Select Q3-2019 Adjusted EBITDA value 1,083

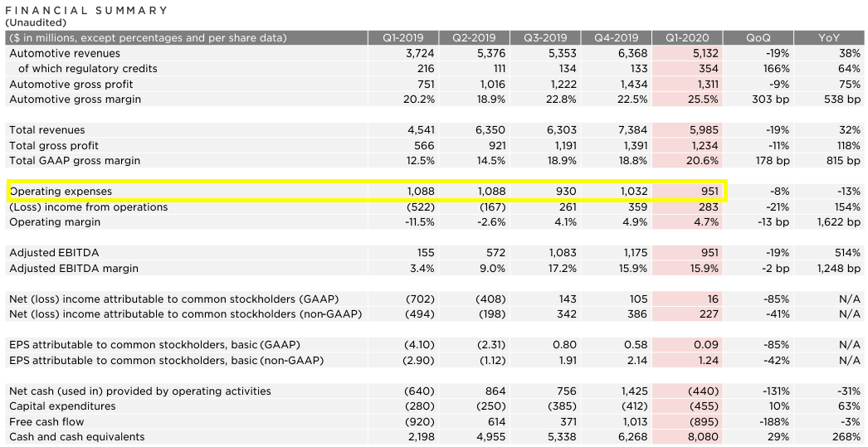coord(563,253)
